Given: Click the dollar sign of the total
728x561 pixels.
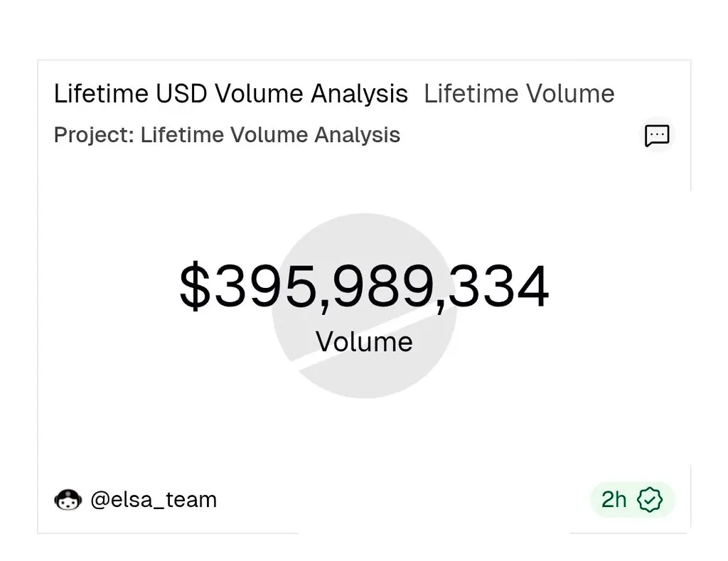Looking at the screenshot, I should tap(194, 287).
